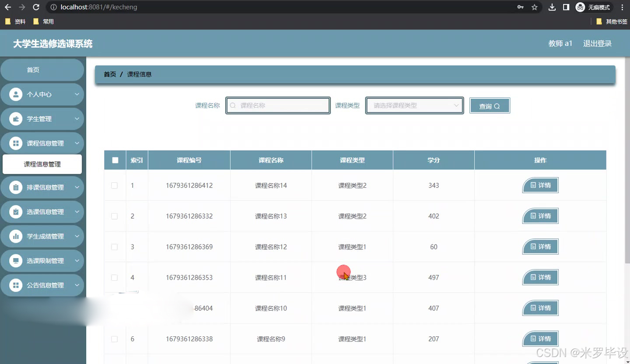This screenshot has height=364, width=630.
Task: Reload the page with the refresh icon
Action: [x=36, y=7]
